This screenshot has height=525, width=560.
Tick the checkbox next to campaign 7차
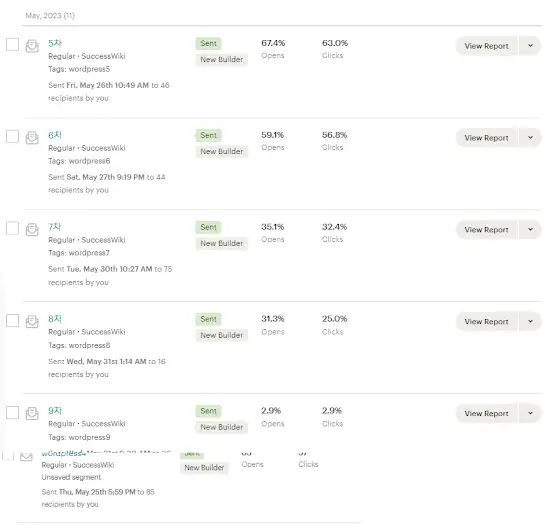12,228
